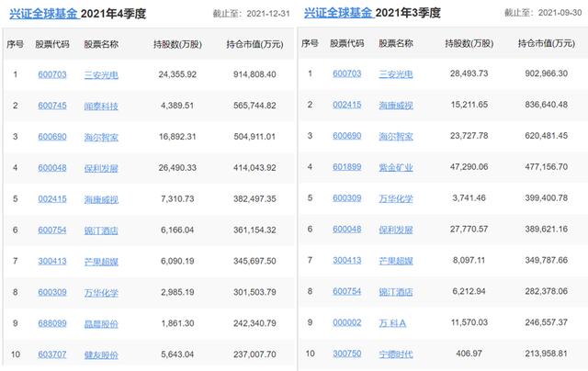The height and width of the screenshot is (371, 588).
Task: Select share count 1,861.30
Action: point(177,323)
